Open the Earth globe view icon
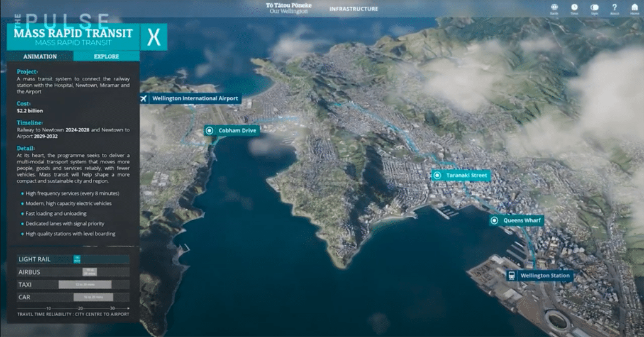 point(554,7)
